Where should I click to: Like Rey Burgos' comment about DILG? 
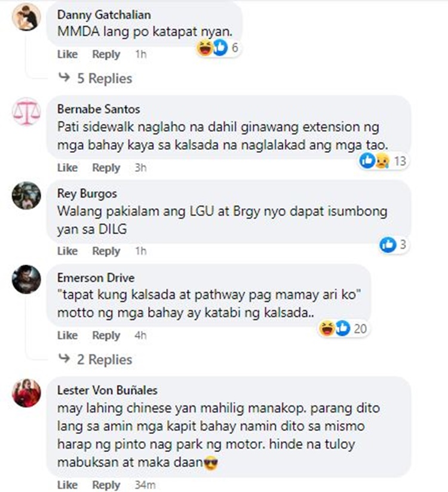pyautogui.click(x=67, y=251)
